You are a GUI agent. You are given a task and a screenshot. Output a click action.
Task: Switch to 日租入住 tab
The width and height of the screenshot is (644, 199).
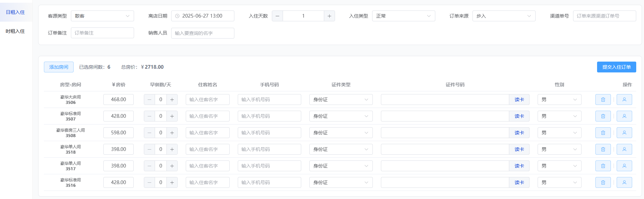tap(16, 12)
